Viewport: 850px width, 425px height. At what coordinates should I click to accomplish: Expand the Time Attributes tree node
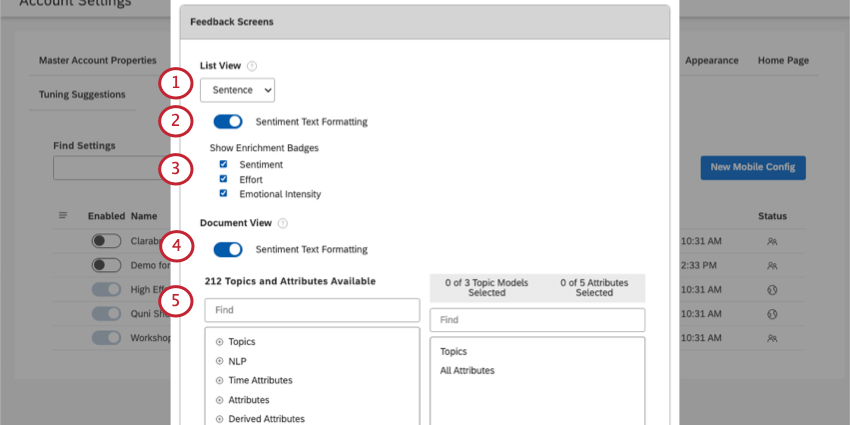220,381
